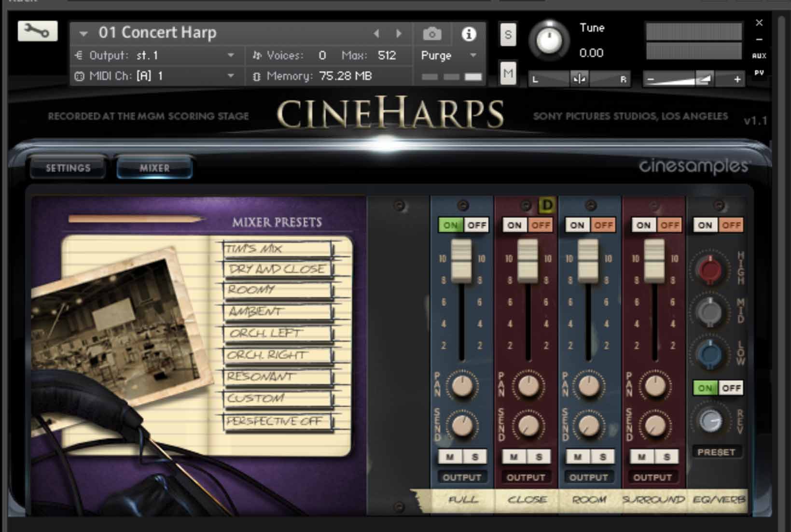Solo the Surround mixer channel
Image resolution: width=791 pixels, height=532 pixels.
pos(666,456)
